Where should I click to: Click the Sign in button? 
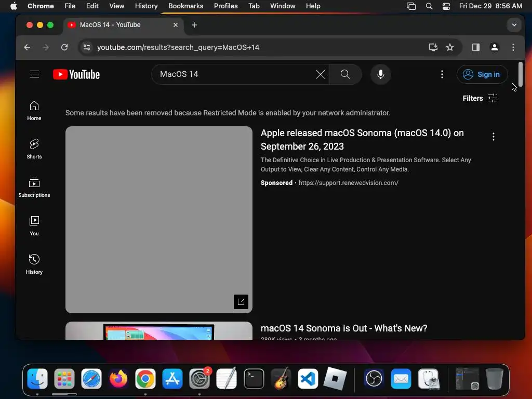pyautogui.click(x=482, y=74)
